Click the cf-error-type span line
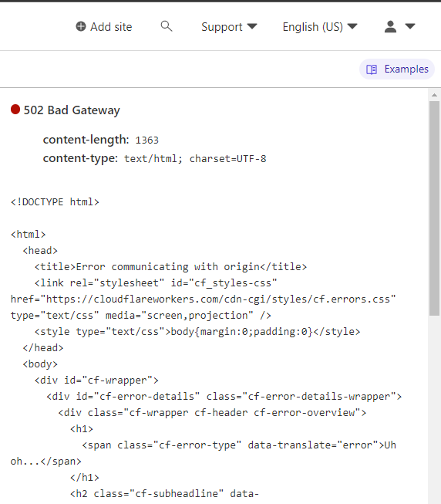Image resolution: width=441 pixels, height=504 pixels. point(239,445)
